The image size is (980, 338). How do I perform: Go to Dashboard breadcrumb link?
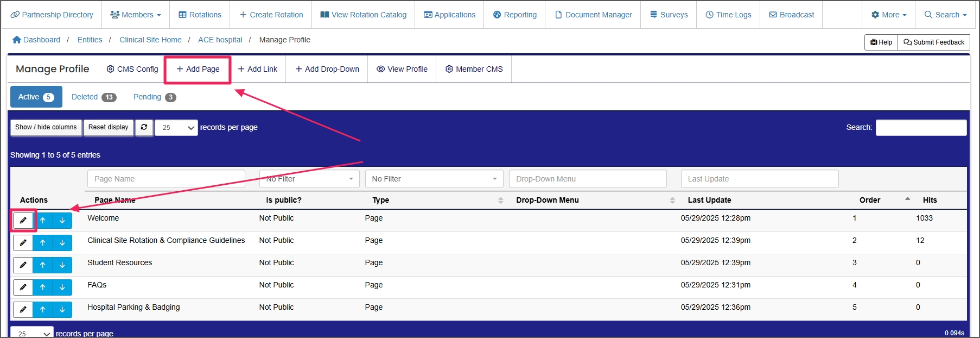point(36,40)
